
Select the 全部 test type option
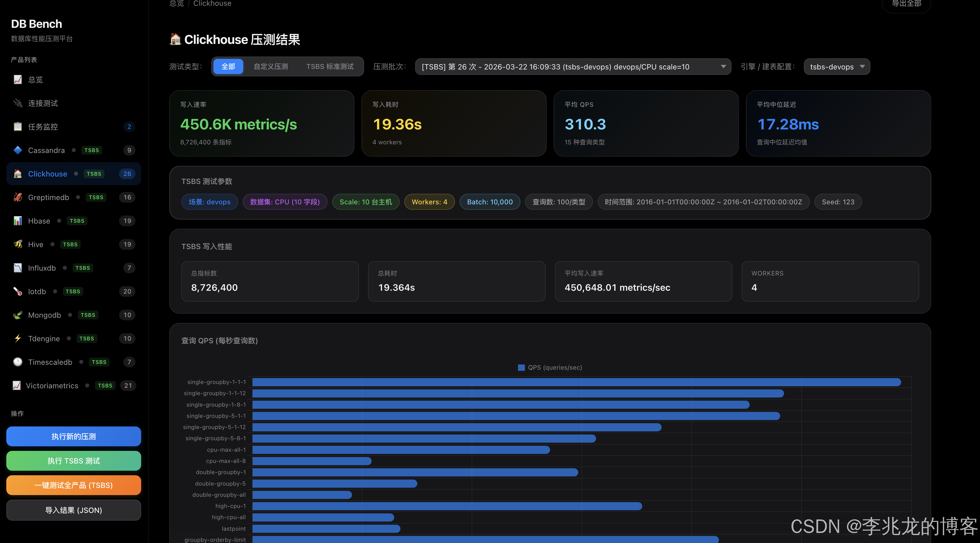[228, 67]
